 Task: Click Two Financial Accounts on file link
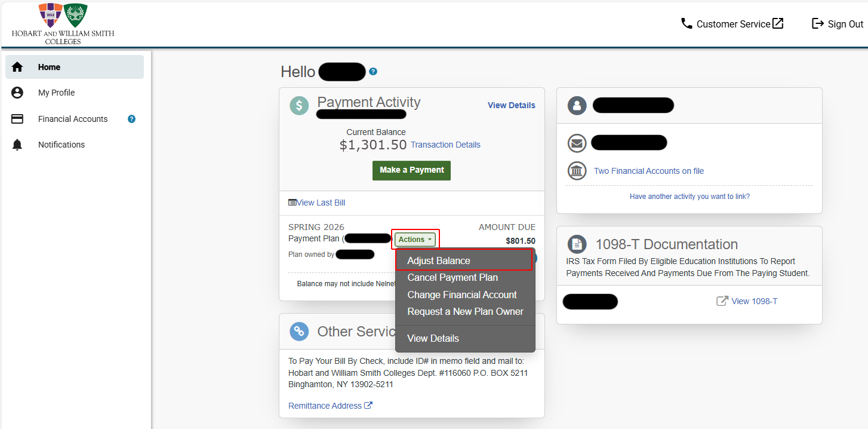point(648,171)
